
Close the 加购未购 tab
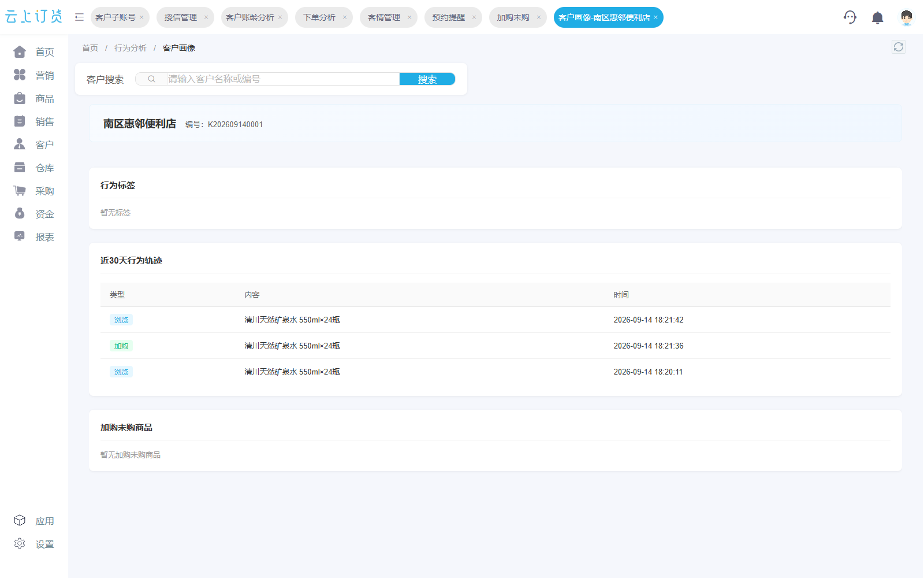pos(539,17)
